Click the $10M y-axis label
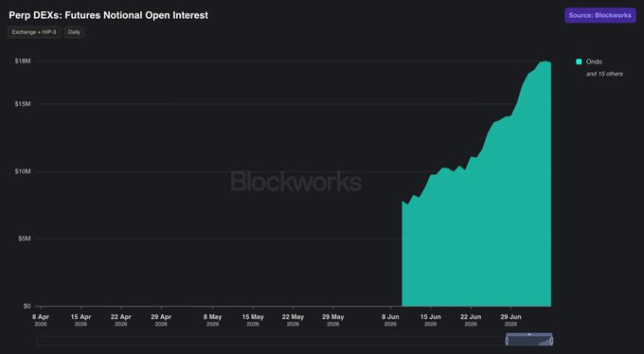The image size is (644, 354). tap(23, 171)
